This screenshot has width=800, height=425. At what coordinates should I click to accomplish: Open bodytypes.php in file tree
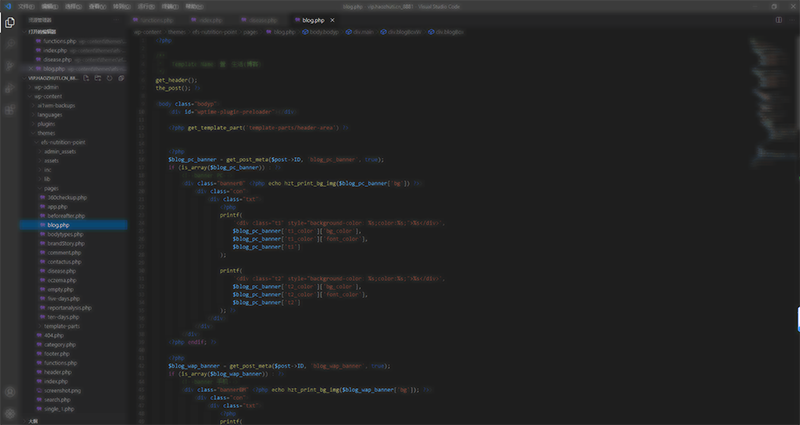point(65,234)
